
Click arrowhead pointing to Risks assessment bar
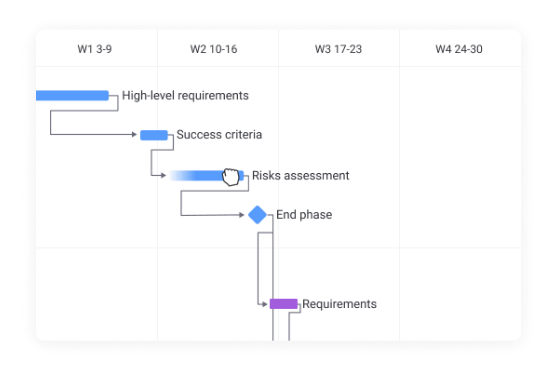point(164,175)
